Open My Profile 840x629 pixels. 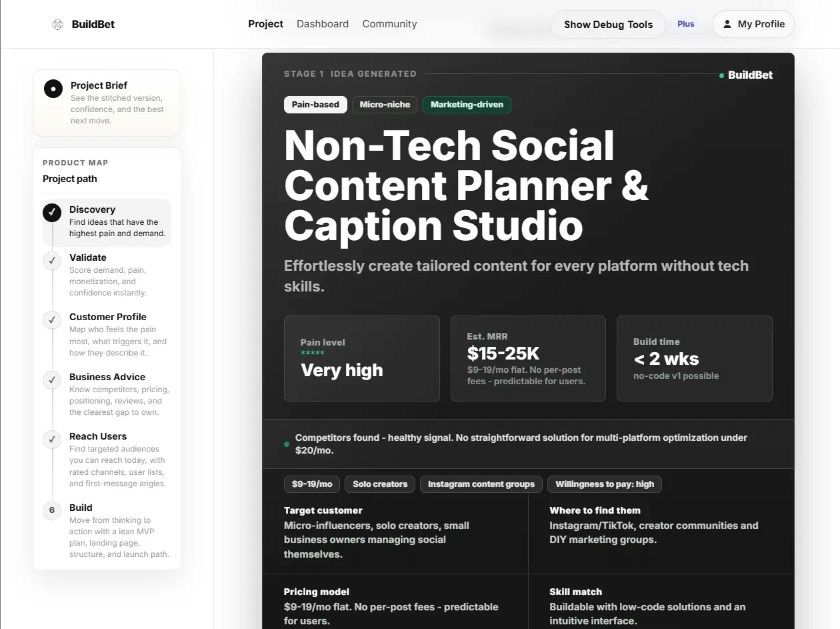753,24
